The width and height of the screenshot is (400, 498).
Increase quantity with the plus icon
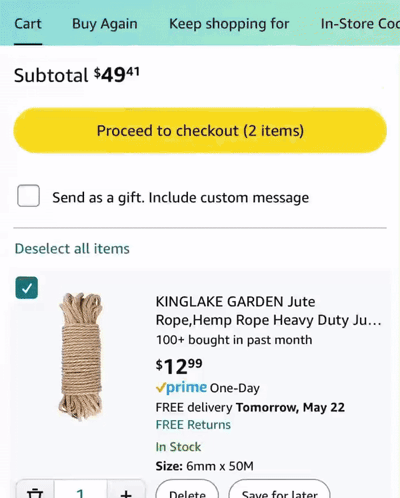pos(126,493)
